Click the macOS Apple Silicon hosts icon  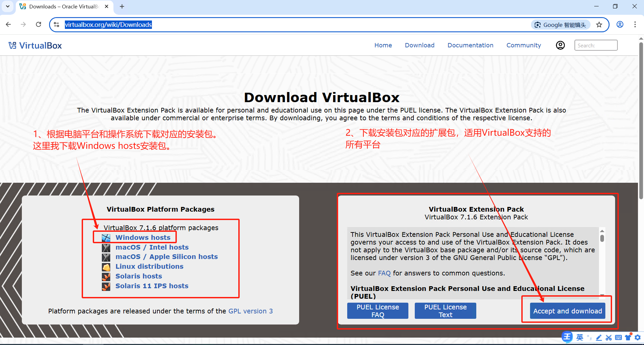click(106, 257)
